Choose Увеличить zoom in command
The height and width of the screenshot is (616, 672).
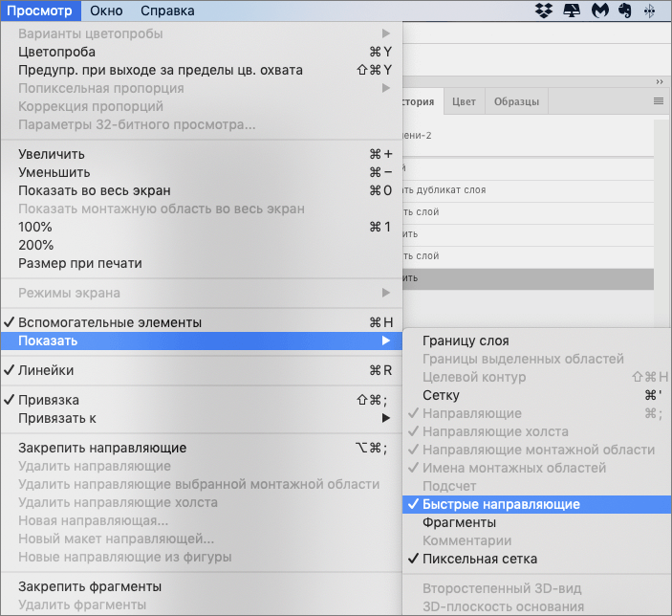click(x=202, y=154)
